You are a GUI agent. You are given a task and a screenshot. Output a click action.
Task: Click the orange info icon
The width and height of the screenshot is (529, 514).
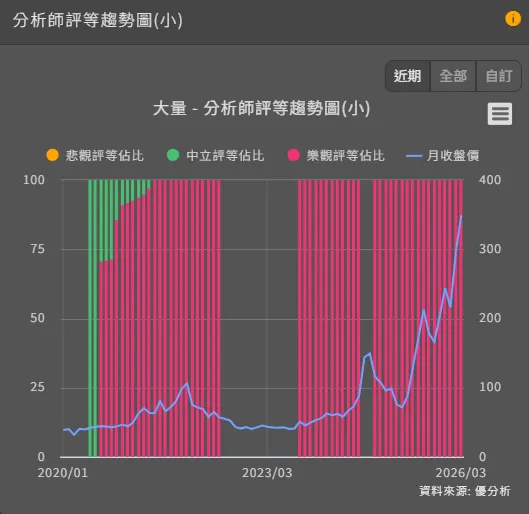513,19
